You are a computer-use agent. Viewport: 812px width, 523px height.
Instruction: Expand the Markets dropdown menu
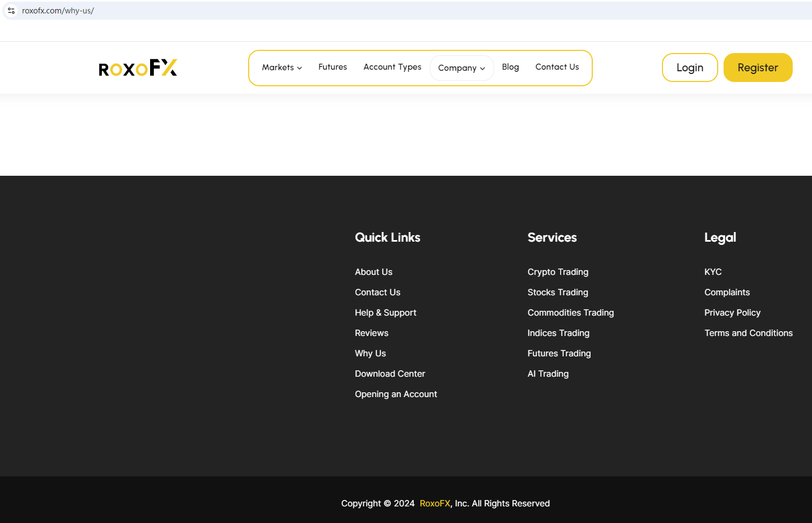click(282, 68)
